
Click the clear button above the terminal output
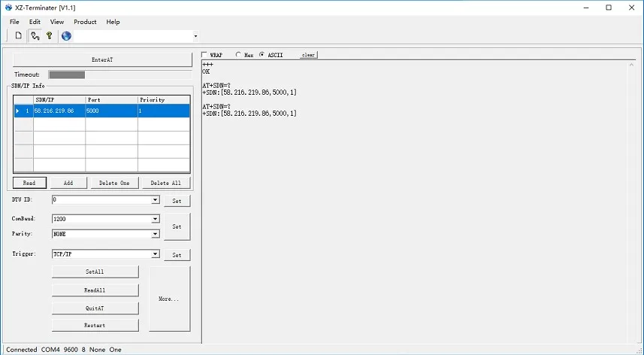pos(308,55)
